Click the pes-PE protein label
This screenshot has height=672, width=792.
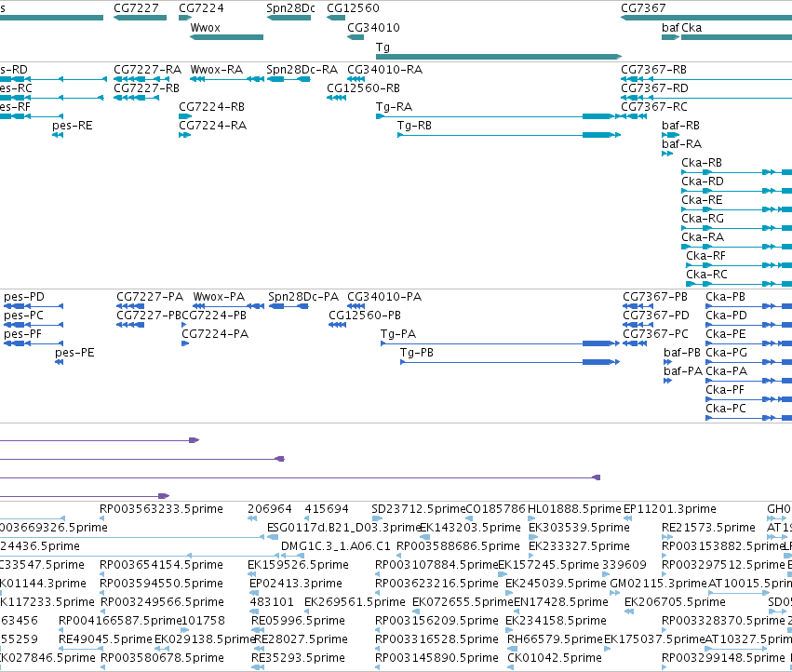point(74,353)
